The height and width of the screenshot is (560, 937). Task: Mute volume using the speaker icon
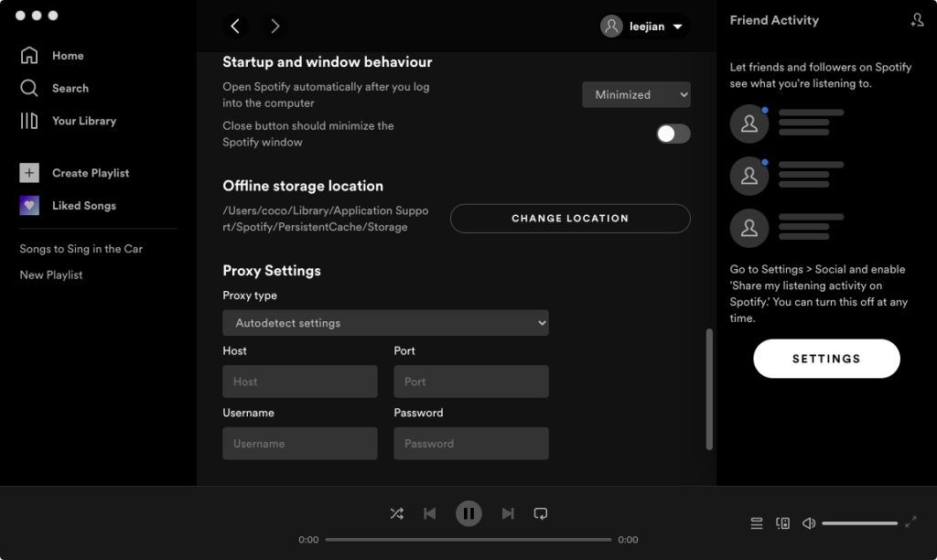tap(809, 523)
